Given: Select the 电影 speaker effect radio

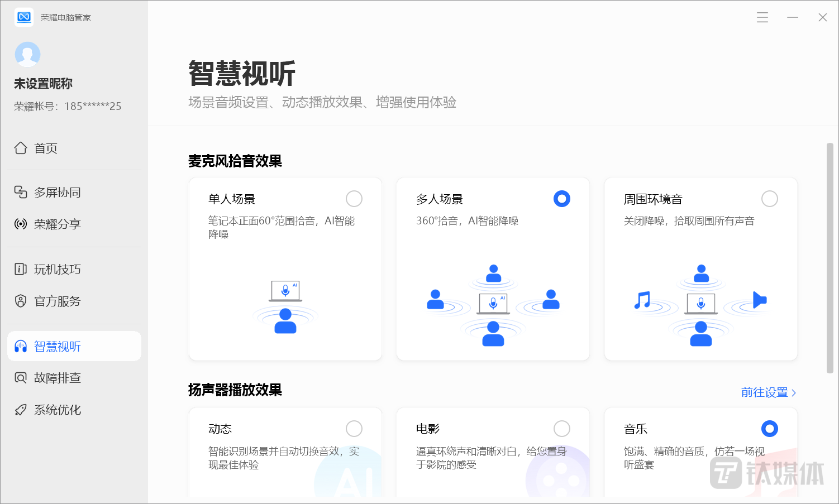Looking at the screenshot, I should (x=562, y=429).
